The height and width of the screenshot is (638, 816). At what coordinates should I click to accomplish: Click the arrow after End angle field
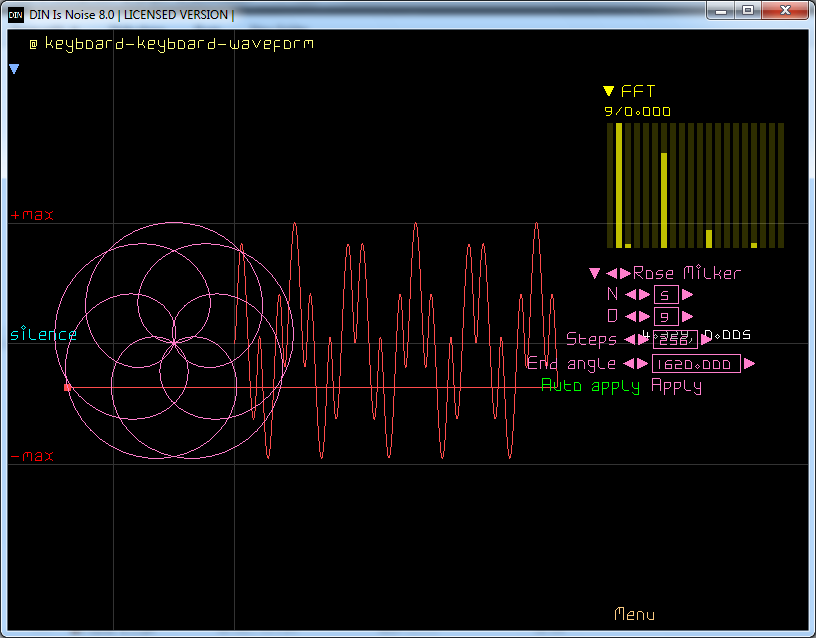pyautogui.click(x=749, y=364)
